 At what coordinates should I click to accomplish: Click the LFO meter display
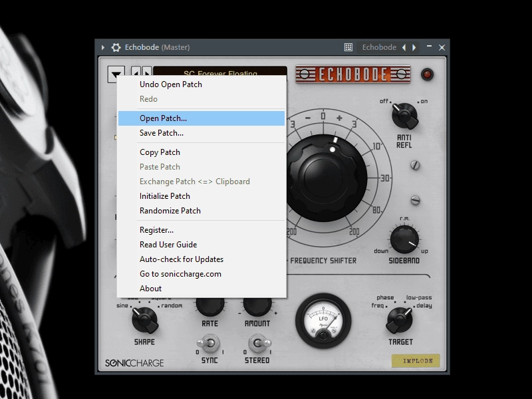coord(323,321)
